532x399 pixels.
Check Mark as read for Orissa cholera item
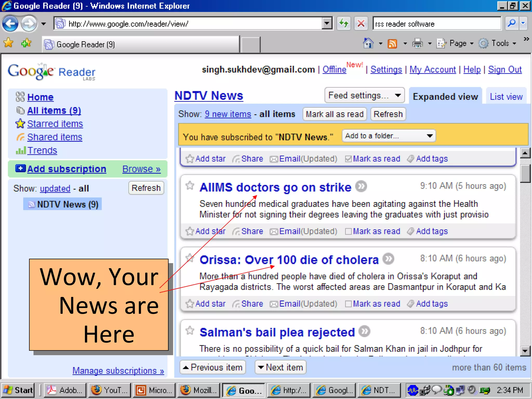coord(348,304)
